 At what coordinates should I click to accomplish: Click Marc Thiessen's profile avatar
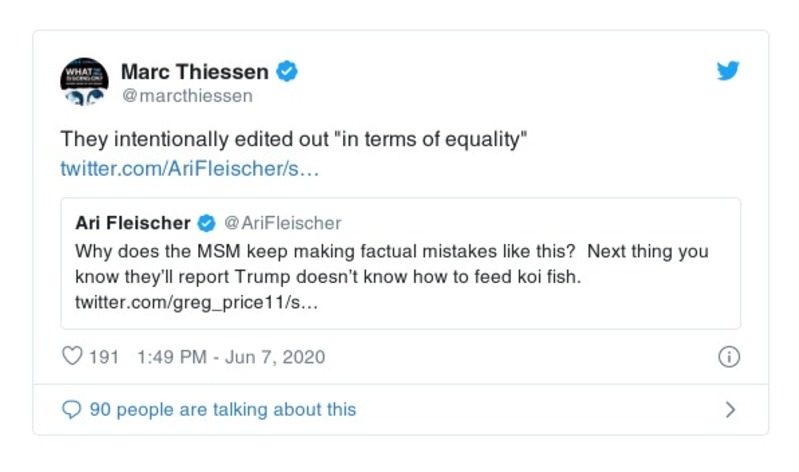click(x=84, y=82)
